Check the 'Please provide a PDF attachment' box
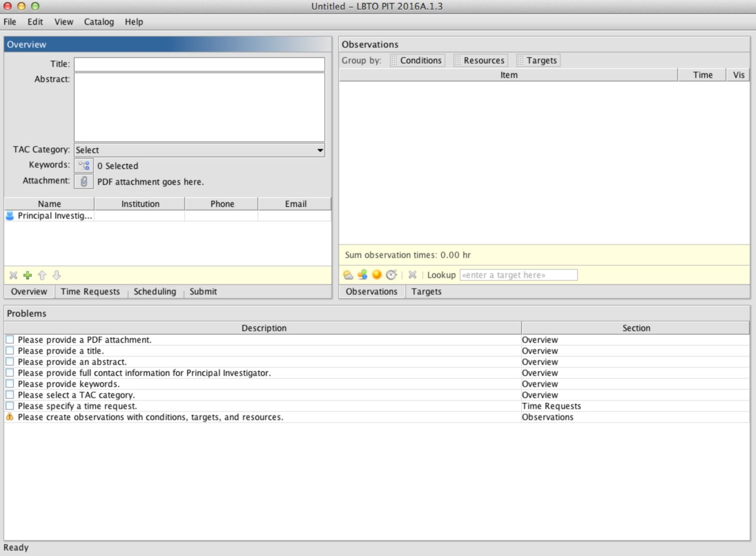This screenshot has width=756, height=556. [x=10, y=339]
